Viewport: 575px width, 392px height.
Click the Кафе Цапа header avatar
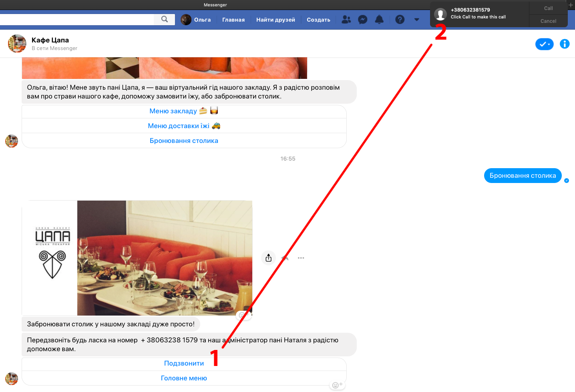[x=17, y=44]
